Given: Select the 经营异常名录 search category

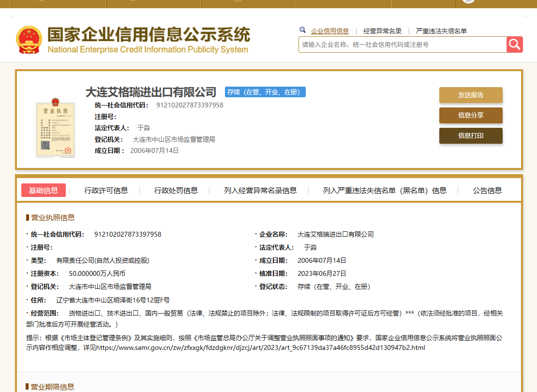Looking at the screenshot, I should (x=382, y=31).
